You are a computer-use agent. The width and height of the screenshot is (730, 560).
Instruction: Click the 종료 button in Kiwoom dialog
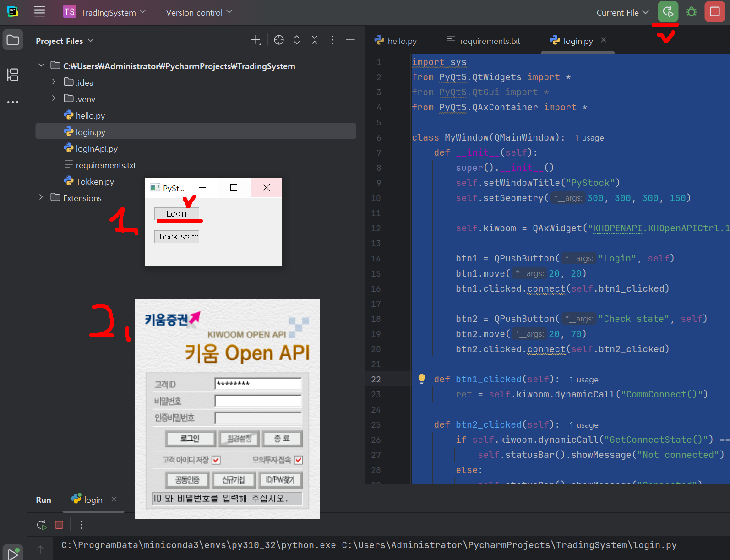(x=282, y=439)
